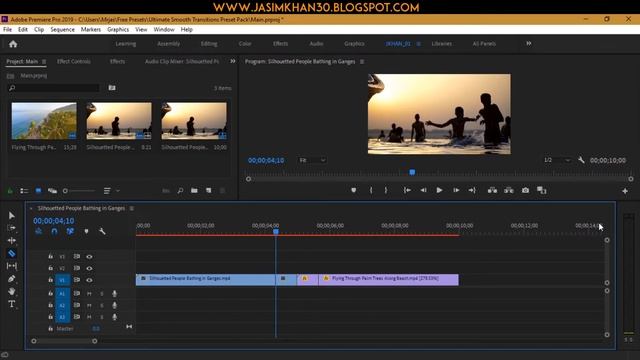Viewport: 640px width, 360px height.
Task: Click the Program monitor playhead scrubber
Action: coord(412,172)
